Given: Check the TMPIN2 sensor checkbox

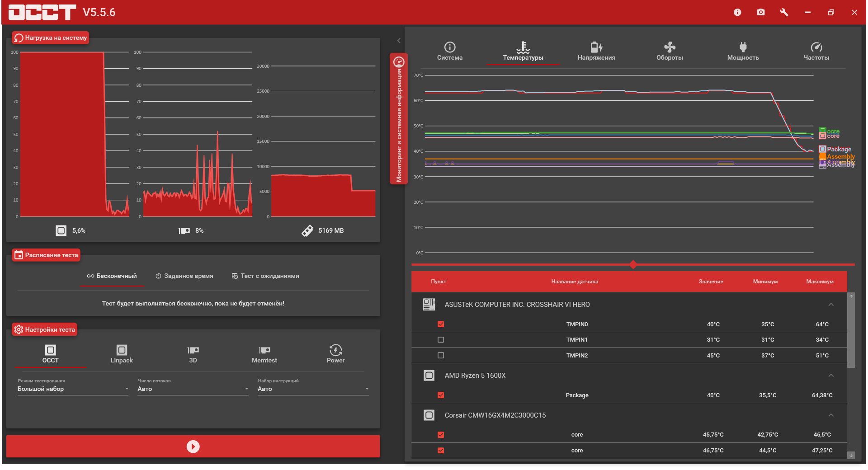Looking at the screenshot, I should pos(441,356).
